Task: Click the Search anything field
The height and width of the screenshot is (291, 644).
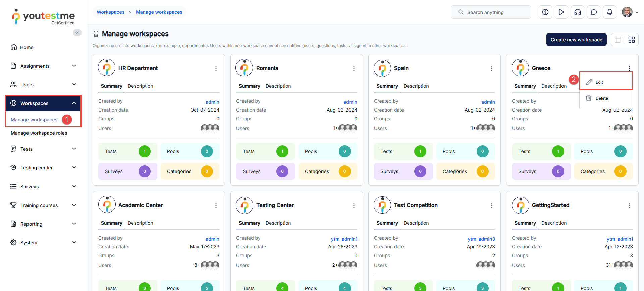Action: (491, 12)
